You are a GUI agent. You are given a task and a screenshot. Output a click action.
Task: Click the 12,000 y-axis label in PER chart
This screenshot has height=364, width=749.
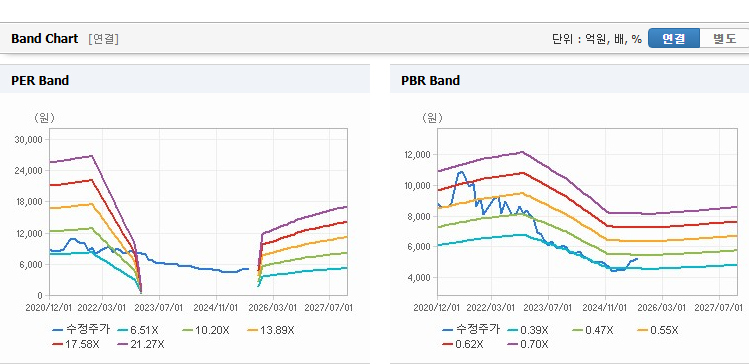click(29, 233)
